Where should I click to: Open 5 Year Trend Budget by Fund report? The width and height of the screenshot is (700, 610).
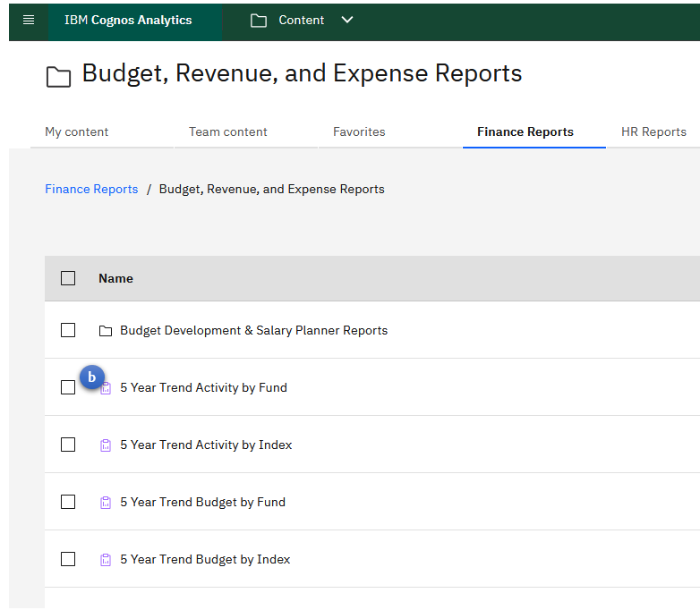click(x=202, y=502)
